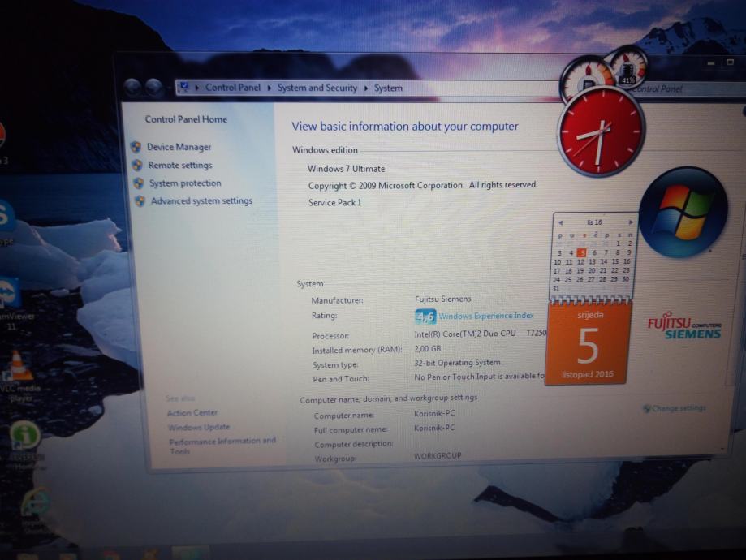The height and width of the screenshot is (560, 746).
Task: Click the red clock gadget
Action: [x=600, y=133]
